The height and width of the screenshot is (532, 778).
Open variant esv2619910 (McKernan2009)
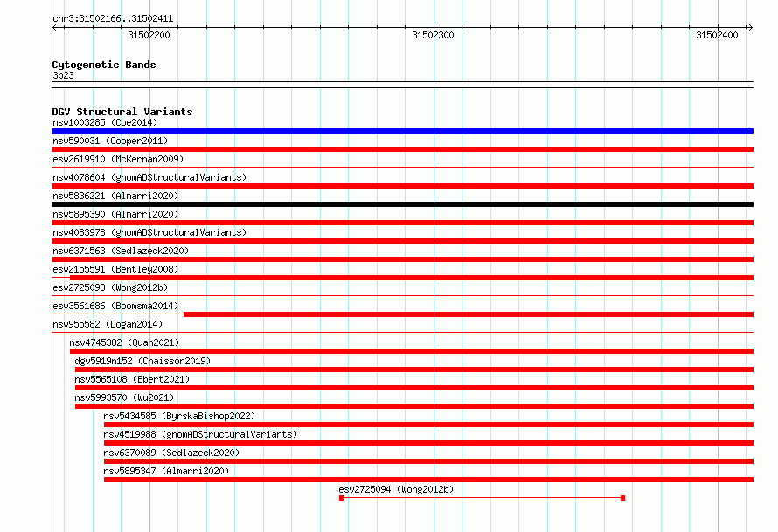[118, 159]
